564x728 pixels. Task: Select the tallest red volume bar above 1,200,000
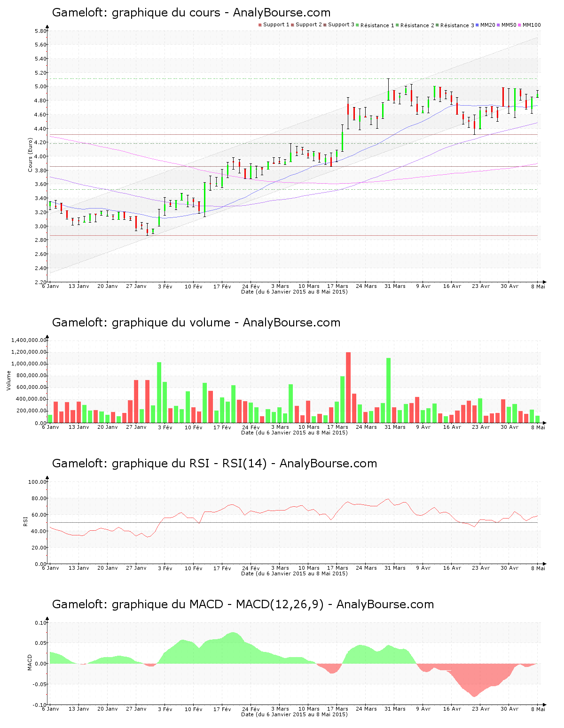pos(348,387)
